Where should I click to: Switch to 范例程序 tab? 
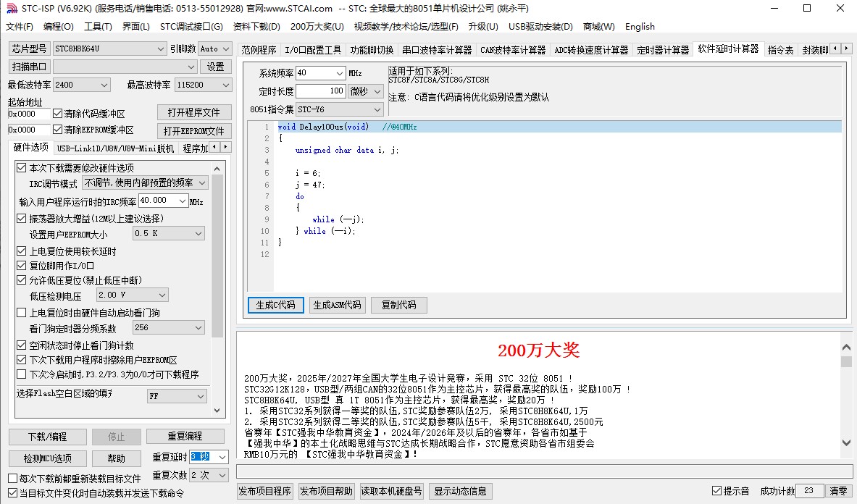tap(259, 50)
